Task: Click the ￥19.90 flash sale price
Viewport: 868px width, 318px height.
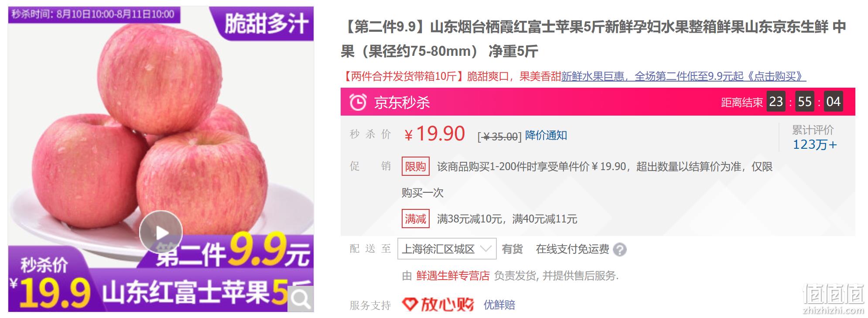Action: pyautogui.click(x=435, y=133)
